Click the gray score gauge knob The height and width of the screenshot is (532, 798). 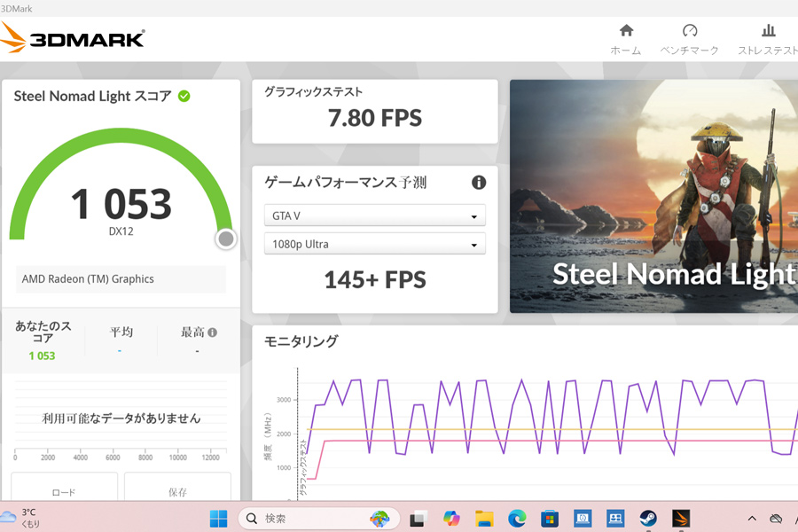(x=226, y=239)
